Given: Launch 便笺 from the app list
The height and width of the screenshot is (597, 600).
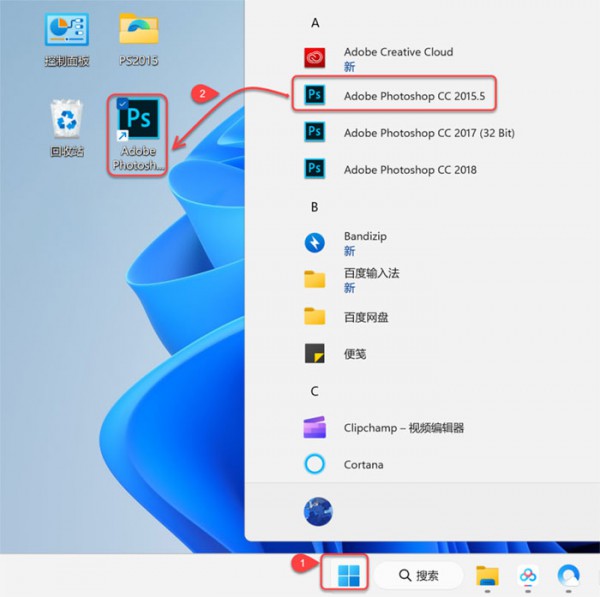Looking at the screenshot, I should [355, 354].
